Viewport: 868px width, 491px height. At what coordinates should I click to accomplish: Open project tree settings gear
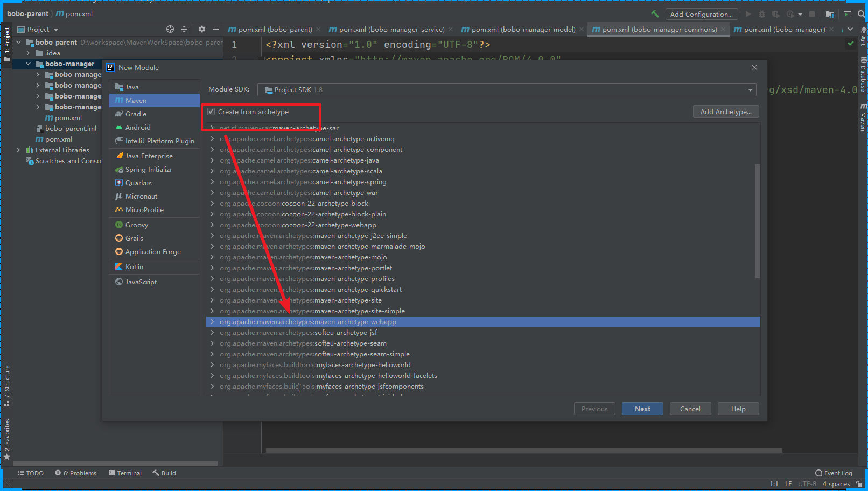click(202, 29)
